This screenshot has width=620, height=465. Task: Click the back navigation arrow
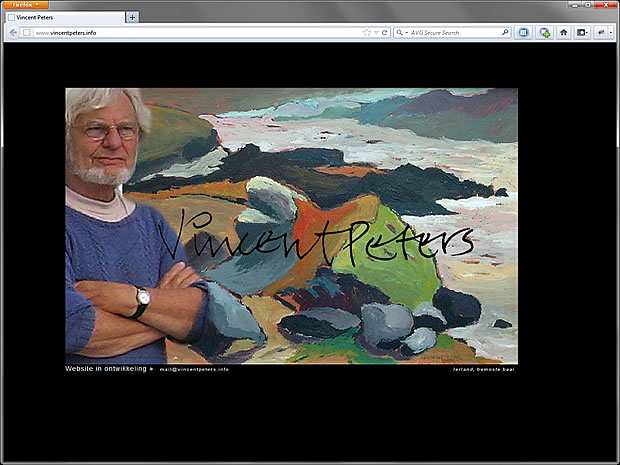click(13, 32)
